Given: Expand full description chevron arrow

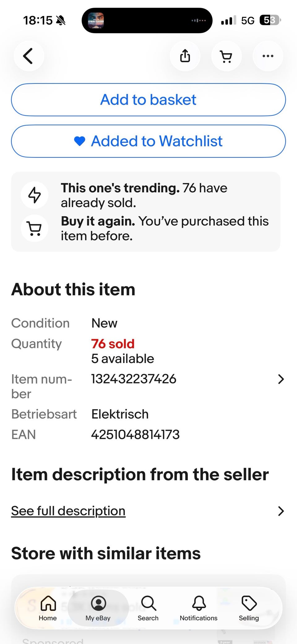Looking at the screenshot, I should (x=281, y=511).
